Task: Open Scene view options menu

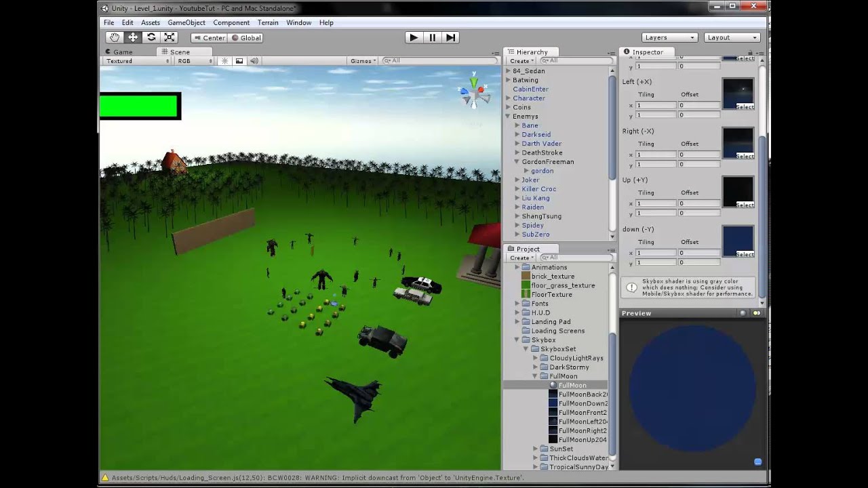Action: 496,52
